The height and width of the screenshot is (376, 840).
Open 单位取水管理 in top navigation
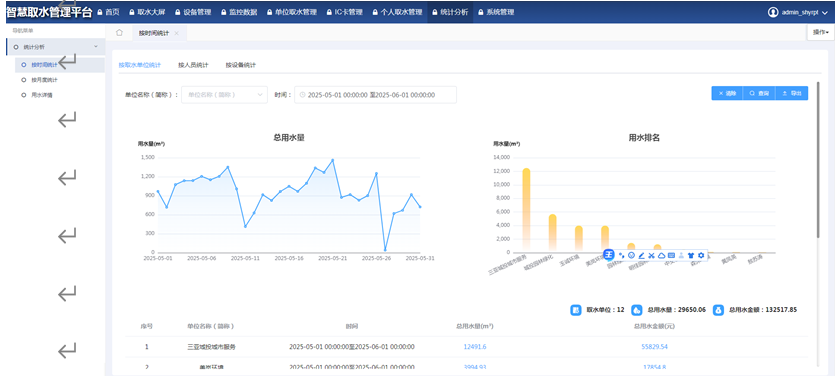coord(292,12)
